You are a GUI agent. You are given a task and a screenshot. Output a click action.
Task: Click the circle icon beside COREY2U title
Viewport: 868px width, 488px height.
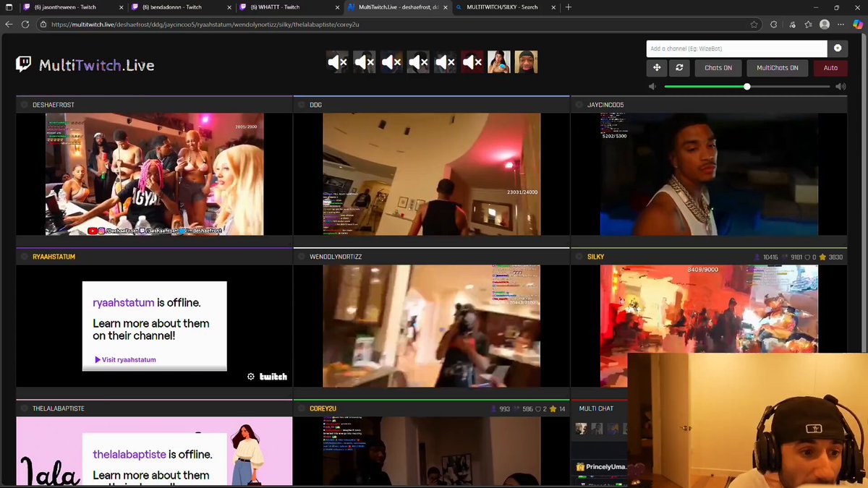click(301, 408)
